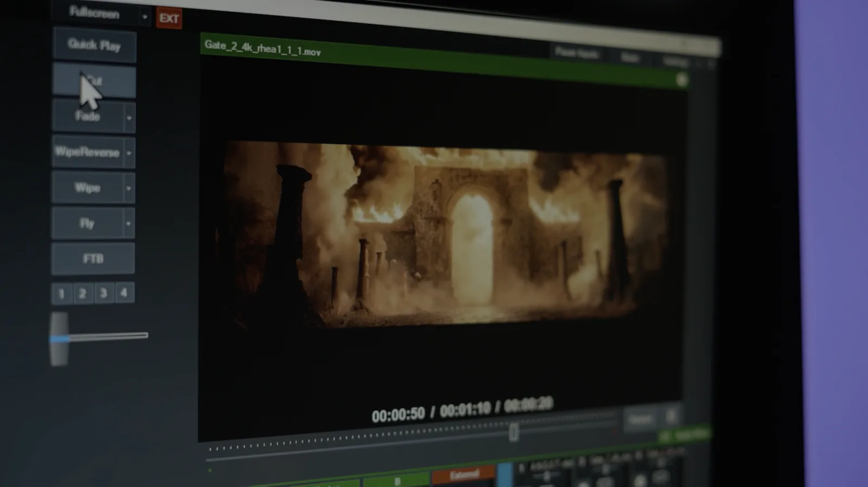Click the Gate_2_4k_rhea1_1_1.mov title text
This screenshot has height=487, width=868.
coord(263,49)
